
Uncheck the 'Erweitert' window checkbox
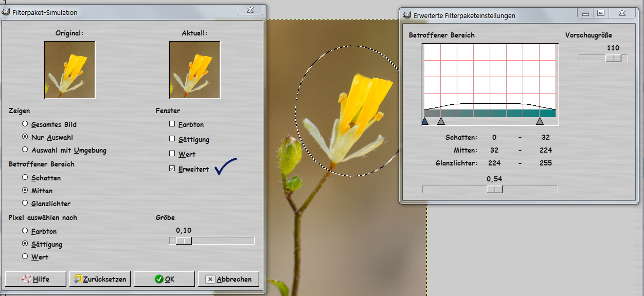point(172,169)
